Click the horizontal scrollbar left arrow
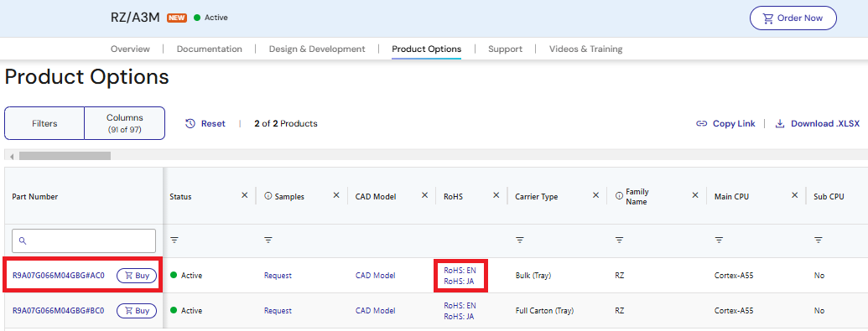 [x=11, y=156]
